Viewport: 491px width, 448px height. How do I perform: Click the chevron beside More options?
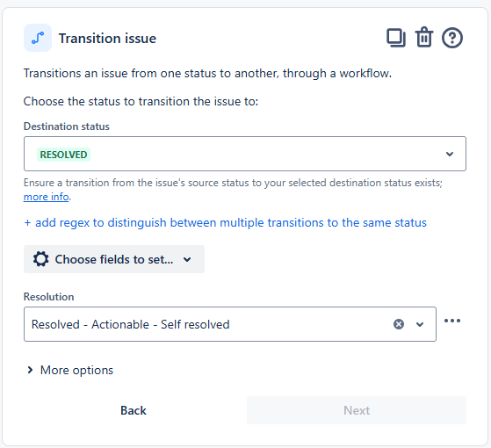tap(30, 370)
